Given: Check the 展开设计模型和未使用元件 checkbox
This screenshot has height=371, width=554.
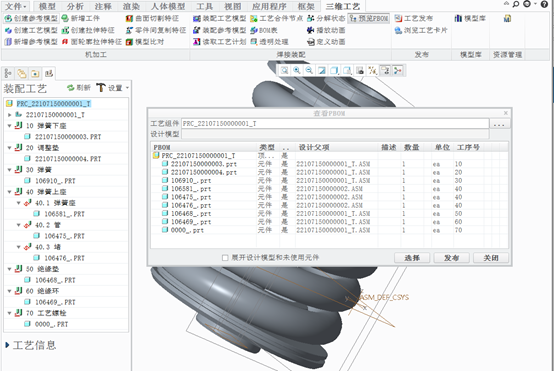Looking at the screenshot, I should [225, 258].
